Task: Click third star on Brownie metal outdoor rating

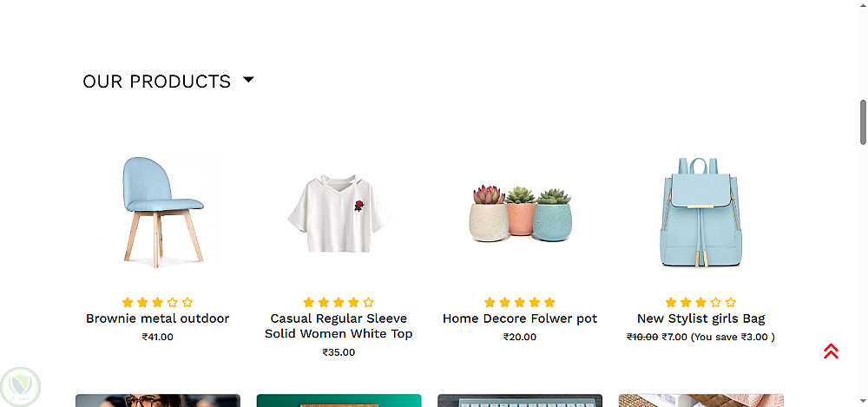Action: [x=157, y=302]
